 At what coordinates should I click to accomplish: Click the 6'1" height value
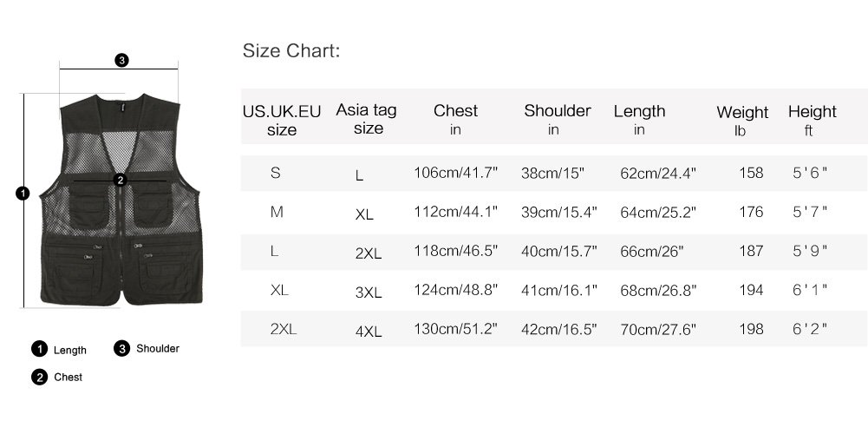810,290
